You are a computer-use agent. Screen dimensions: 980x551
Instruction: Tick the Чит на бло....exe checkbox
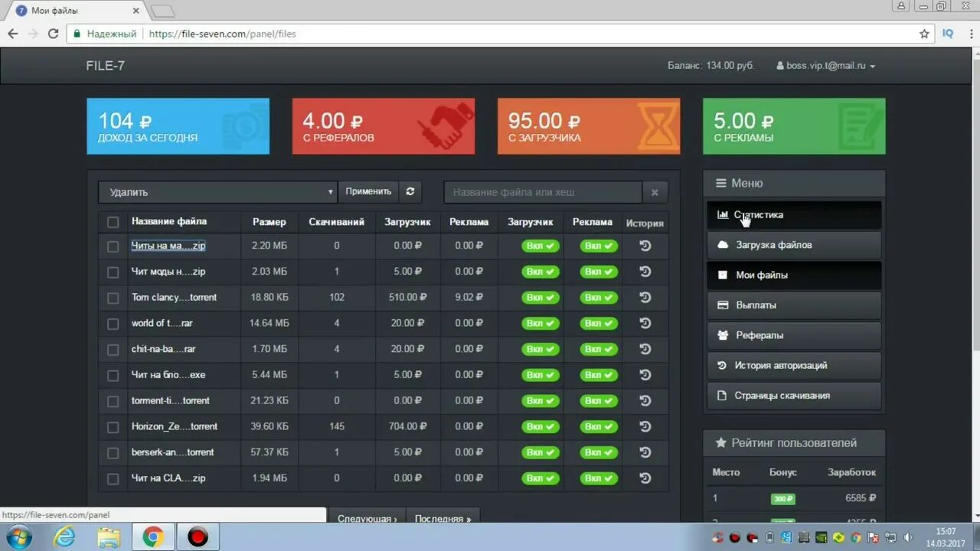pyautogui.click(x=113, y=376)
